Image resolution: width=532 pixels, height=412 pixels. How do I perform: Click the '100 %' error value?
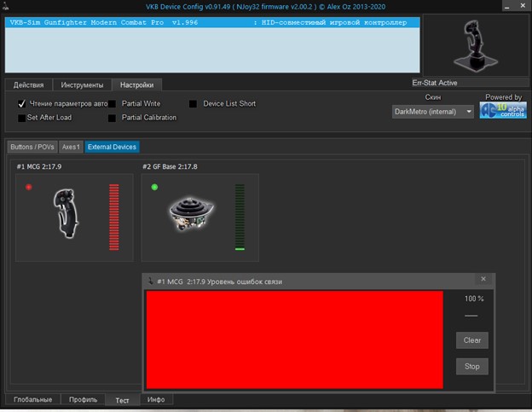(x=474, y=299)
